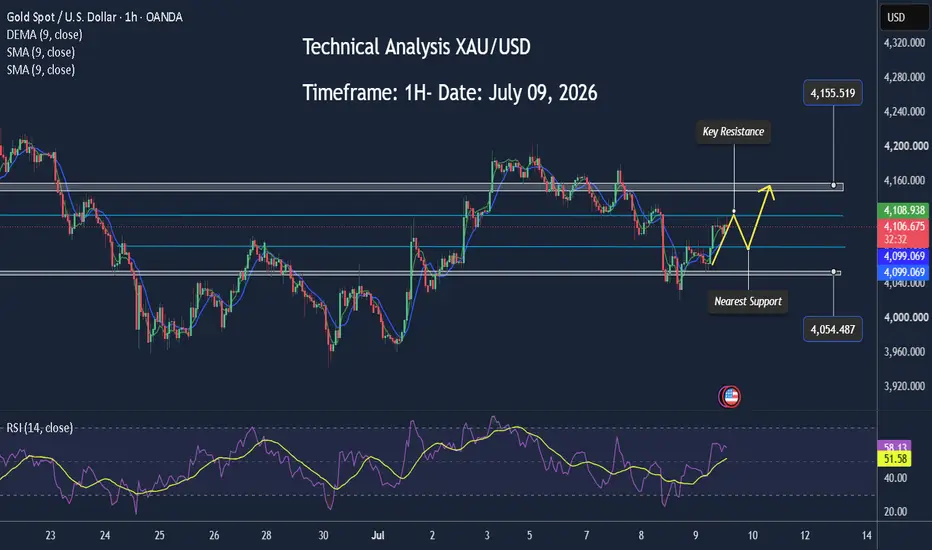Click the green 4,108.938 price axis tag
The width and height of the screenshot is (932, 550).
click(x=903, y=210)
